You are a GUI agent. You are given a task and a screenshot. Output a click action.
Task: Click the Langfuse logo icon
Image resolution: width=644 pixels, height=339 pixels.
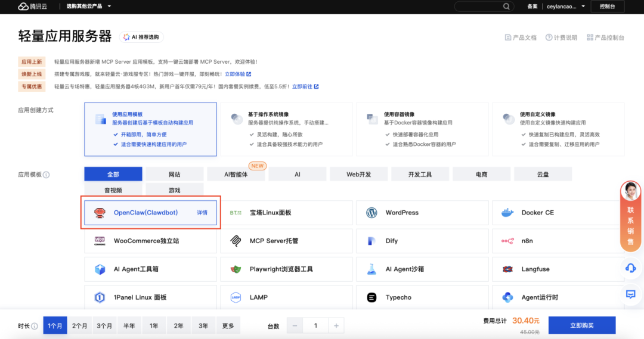point(507,269)
